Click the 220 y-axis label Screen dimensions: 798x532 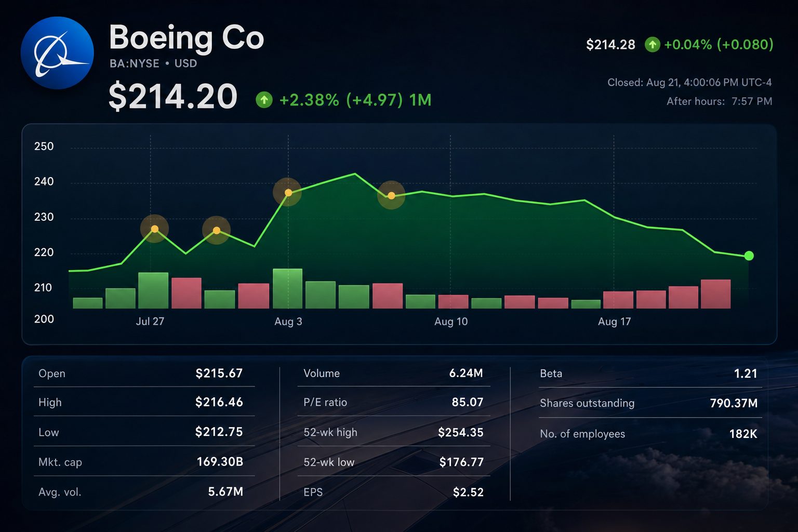pos(44,252)
